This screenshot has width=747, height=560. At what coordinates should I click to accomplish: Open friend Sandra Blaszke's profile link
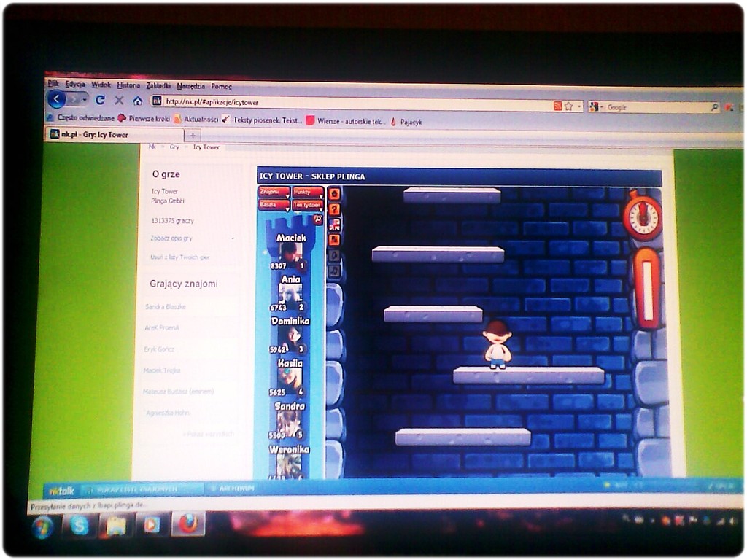(165, 307)
